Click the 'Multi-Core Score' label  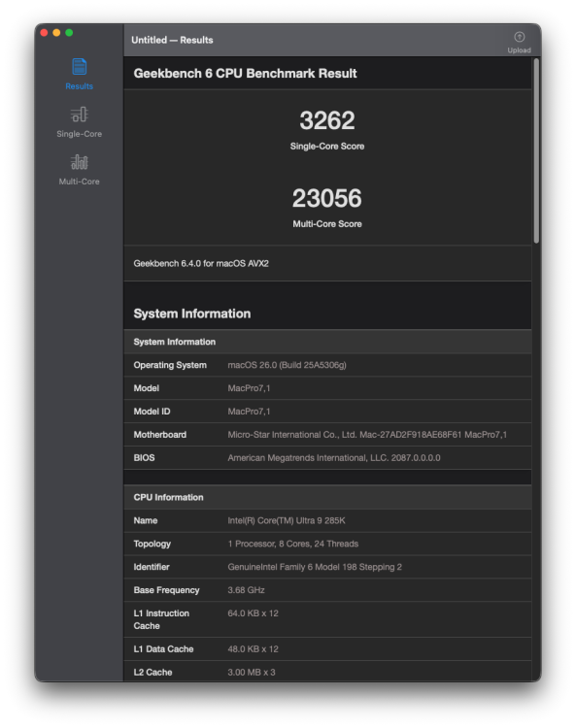[327, 224]
